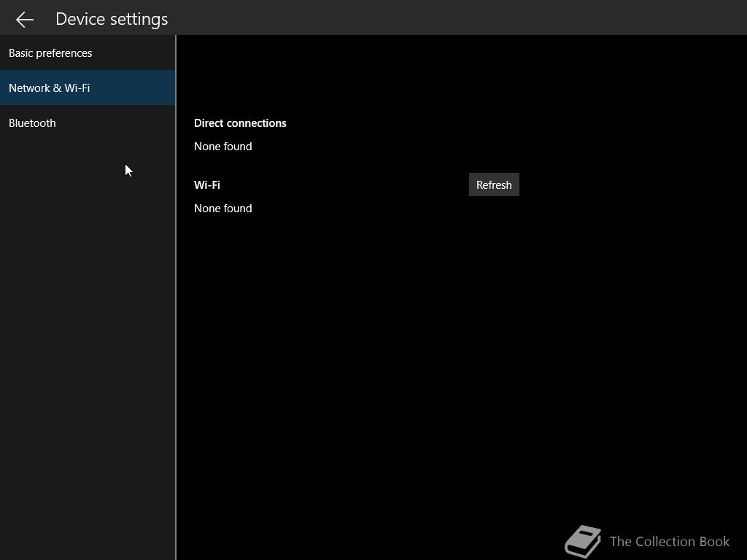Select Network & Wi-Fi section
The width and height of the screenshot is (747, 560).
[x=88, y=87]
